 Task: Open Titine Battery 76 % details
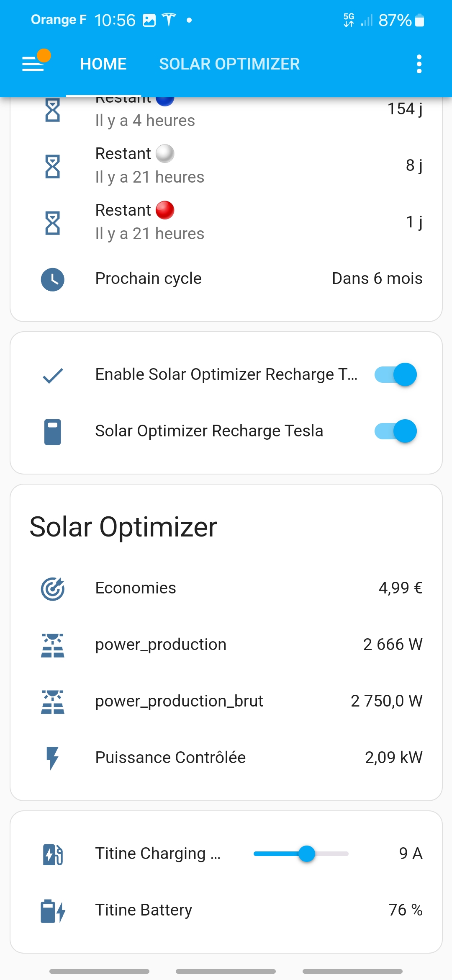pos(251,910)
